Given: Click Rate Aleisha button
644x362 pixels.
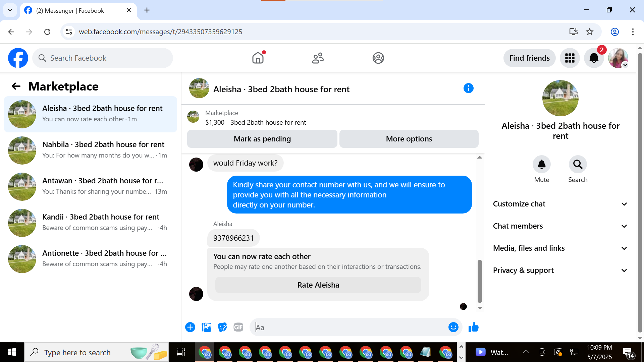Looking at the screenshot, I should (318, 285).
